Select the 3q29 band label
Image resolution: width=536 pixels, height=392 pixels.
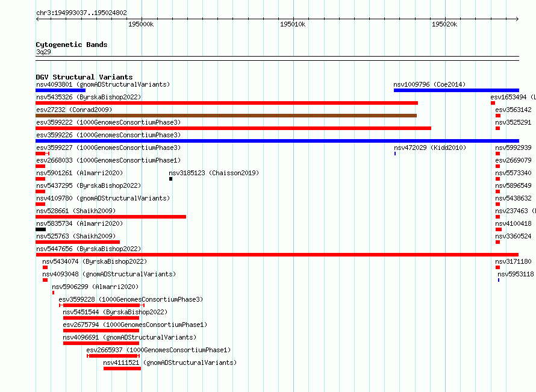[43, 52]
